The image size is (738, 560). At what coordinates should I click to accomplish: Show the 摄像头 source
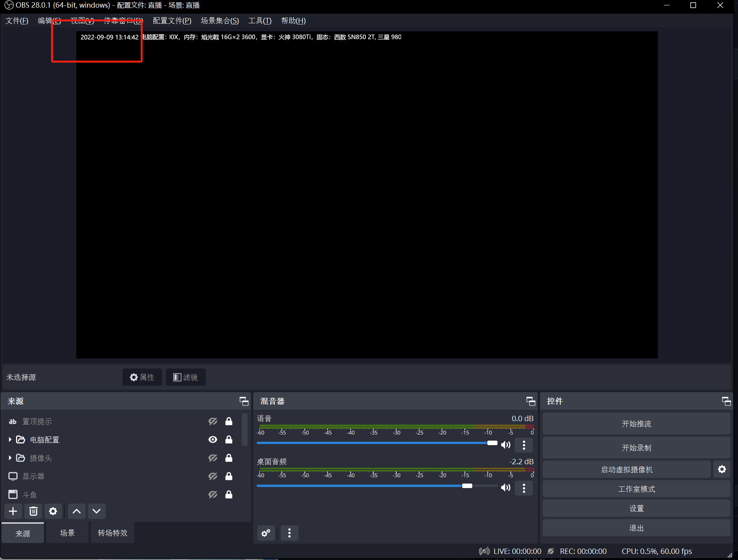(x=212, y=458)
